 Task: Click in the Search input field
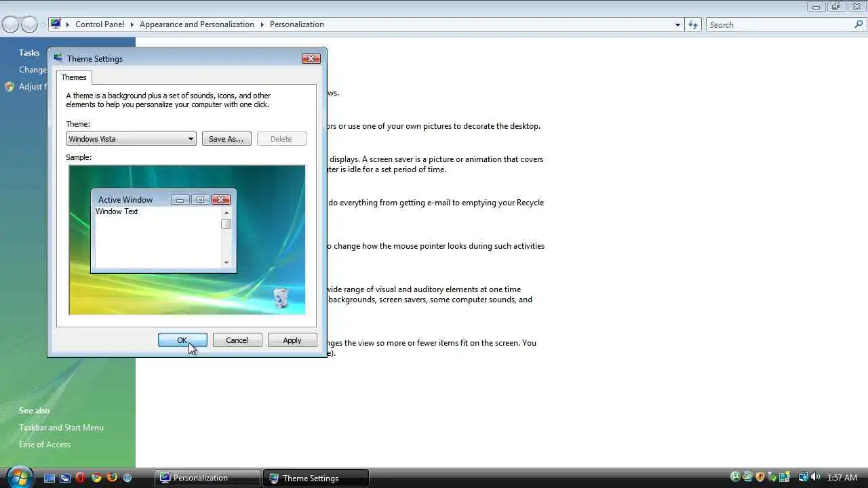(780, 24)
